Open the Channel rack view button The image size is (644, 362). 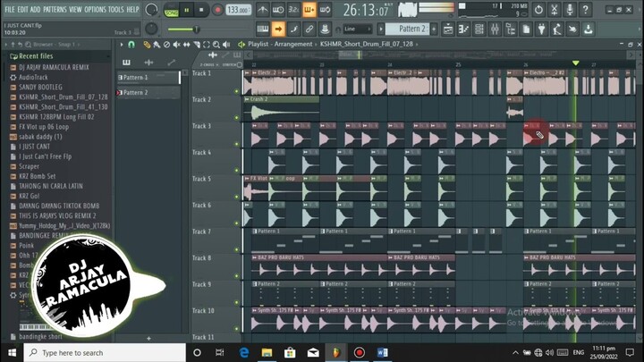click(479, 29)
